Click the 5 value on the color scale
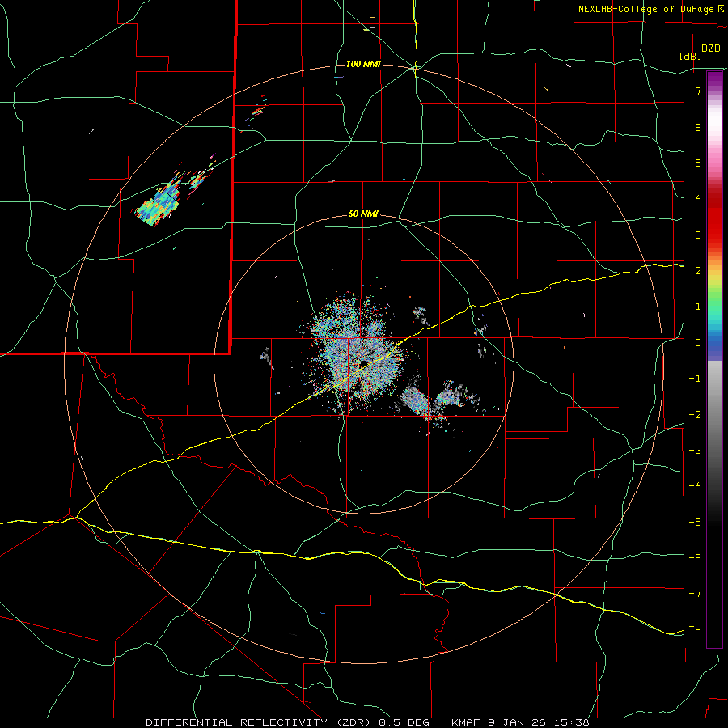The height and width of the screenshot is (728, 728). coord(698,163)
